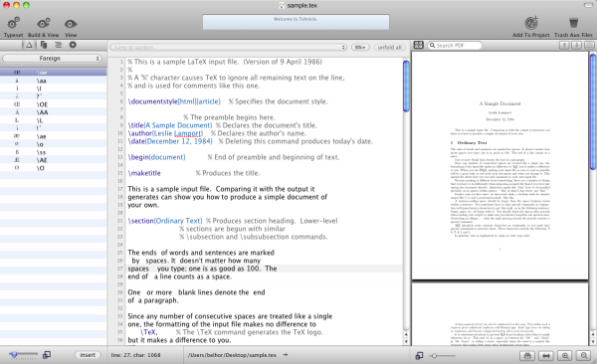This screenshot has height=364, width=597.
Task: Zoom out on the PDF preview
Action: coord(584,356)
